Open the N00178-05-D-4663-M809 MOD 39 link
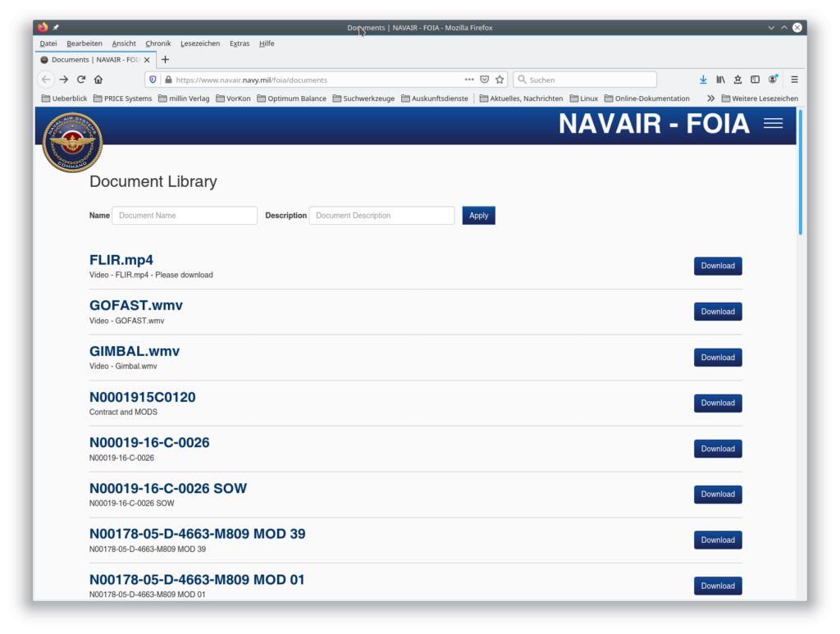The height and width of the screenshot is (634, 840). click(x=197, y=534)
